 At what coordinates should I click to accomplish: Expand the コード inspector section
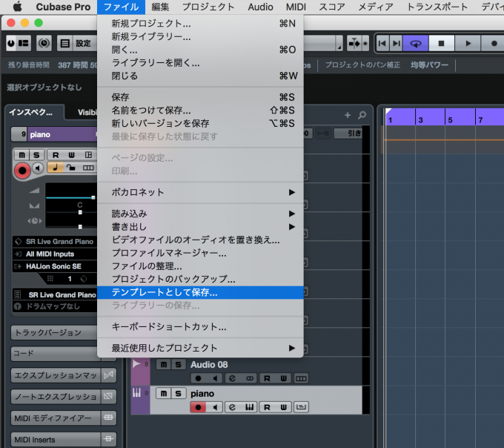click(54, 353)
